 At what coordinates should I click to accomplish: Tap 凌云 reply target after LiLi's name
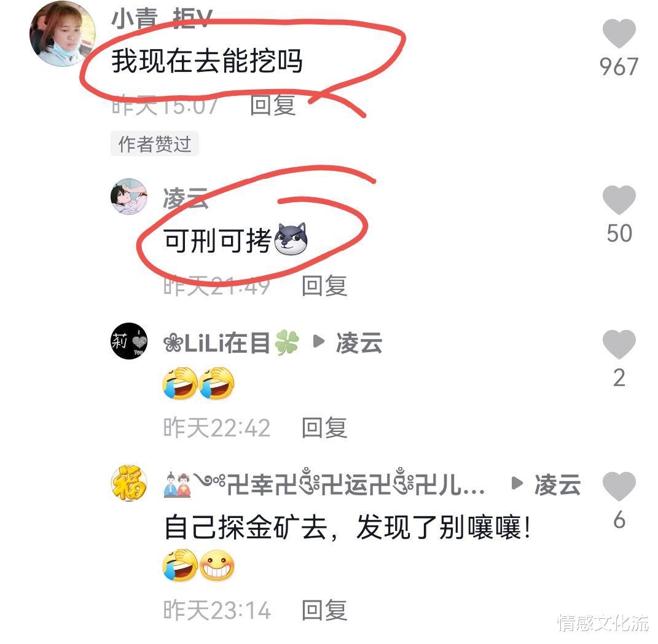point(359,342)
